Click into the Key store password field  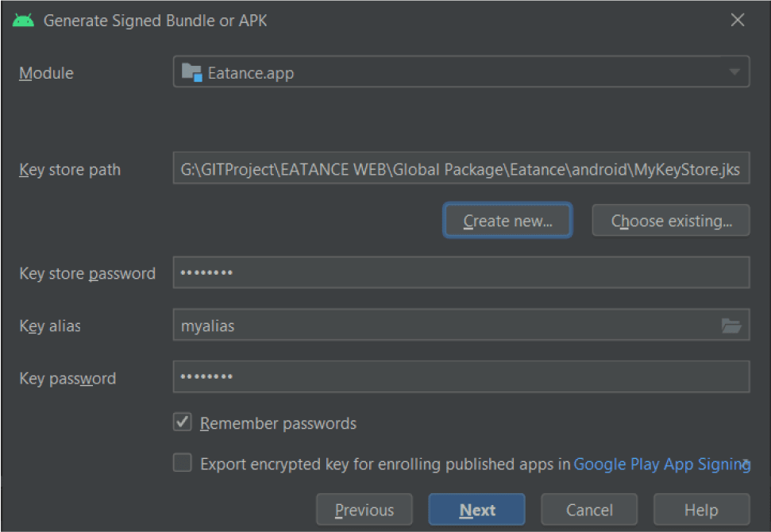[461, 273]
